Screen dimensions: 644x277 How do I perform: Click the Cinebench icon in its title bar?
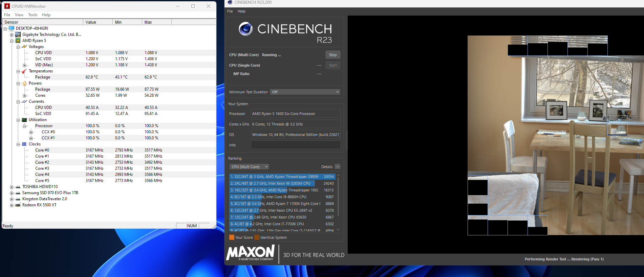pos(230,2)
